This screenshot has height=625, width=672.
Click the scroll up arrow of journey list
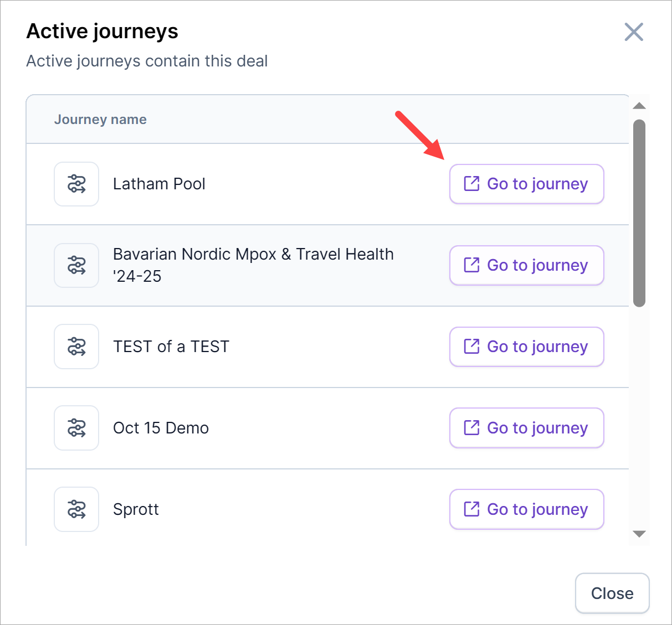[639, 106]
